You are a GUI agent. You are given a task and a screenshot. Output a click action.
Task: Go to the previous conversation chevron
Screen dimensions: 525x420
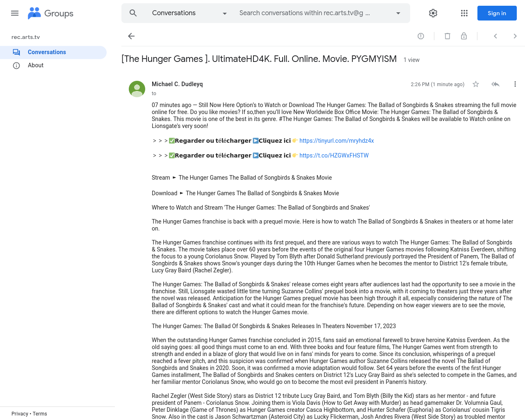(x=495, y=36)
